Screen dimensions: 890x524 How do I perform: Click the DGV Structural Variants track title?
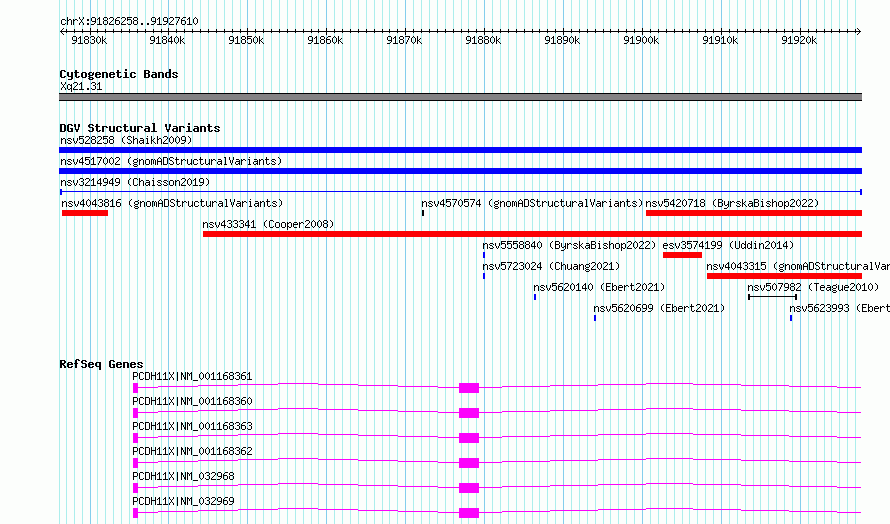[x=140, y=128]
